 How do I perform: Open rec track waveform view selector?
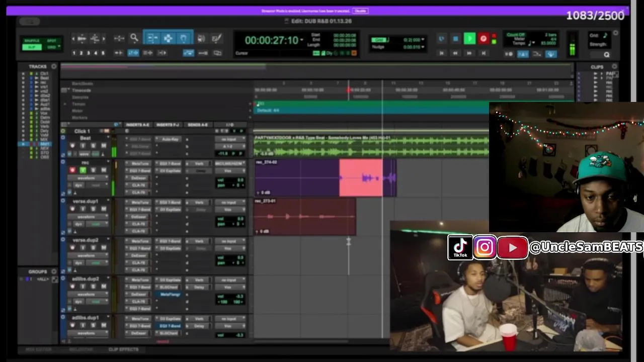(89, 177)
